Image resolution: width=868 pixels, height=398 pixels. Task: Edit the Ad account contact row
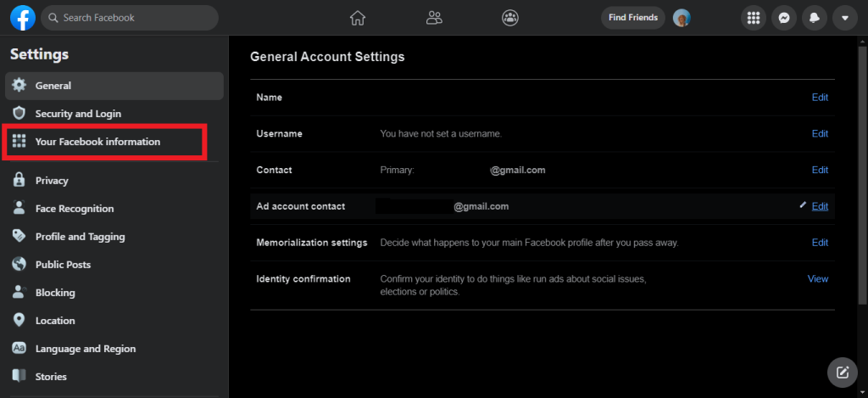(x=820, y=206)
